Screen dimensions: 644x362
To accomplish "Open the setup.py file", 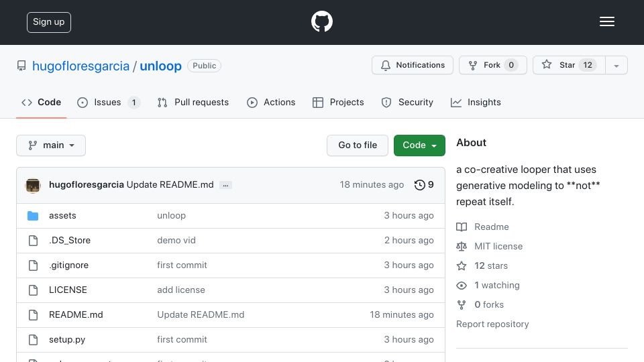I will 67,339.
